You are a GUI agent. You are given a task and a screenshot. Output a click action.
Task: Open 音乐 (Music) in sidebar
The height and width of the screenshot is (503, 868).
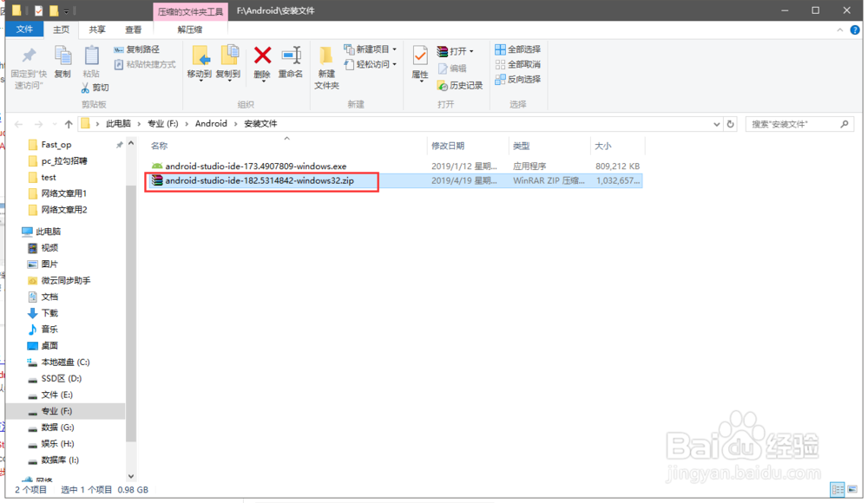49,330
